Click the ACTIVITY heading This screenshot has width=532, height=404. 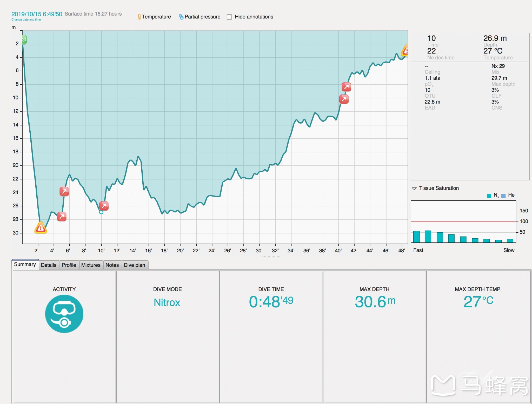pos(64,289)
